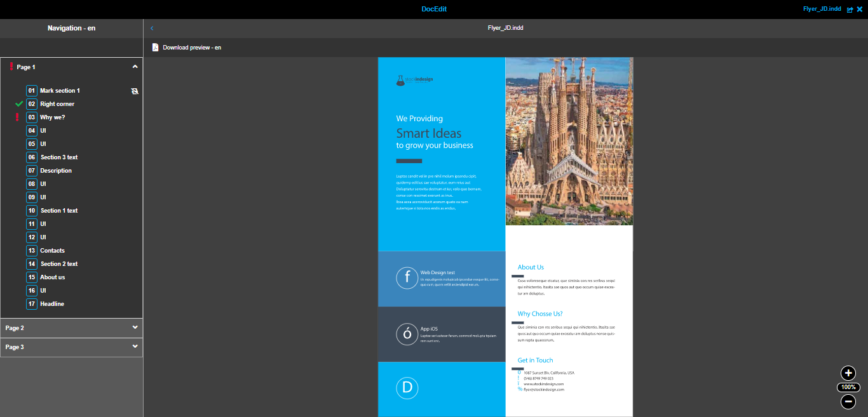
Task: Open external link icon beside Flyer_JD.indd
Action: [x=850, y=10]
